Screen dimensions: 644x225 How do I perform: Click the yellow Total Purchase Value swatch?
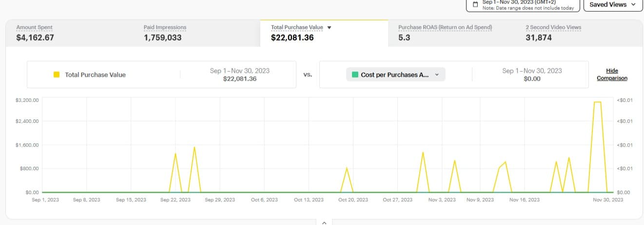(x=57, y=75)
